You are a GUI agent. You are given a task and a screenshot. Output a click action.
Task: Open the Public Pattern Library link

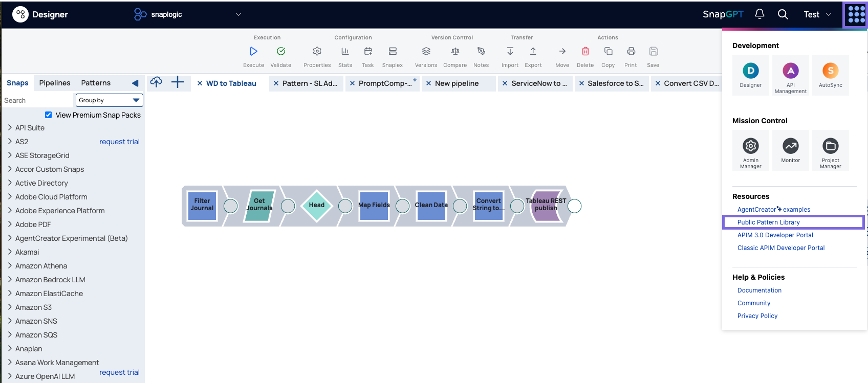(x=768, y=222)
